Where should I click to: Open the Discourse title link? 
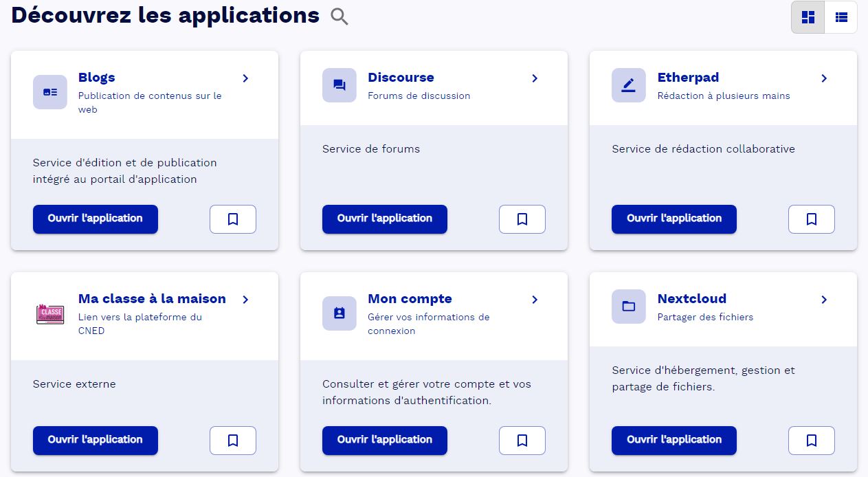click(401, 78)
